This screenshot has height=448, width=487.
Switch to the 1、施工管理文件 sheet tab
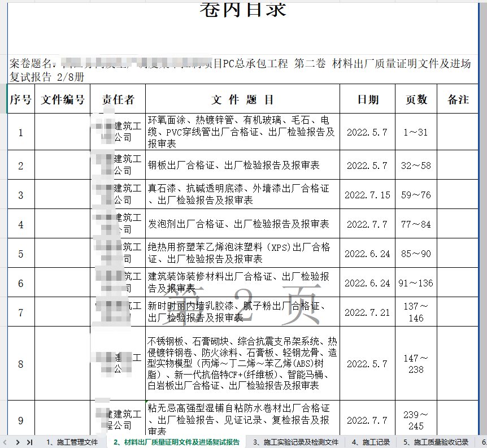[72, 442]
